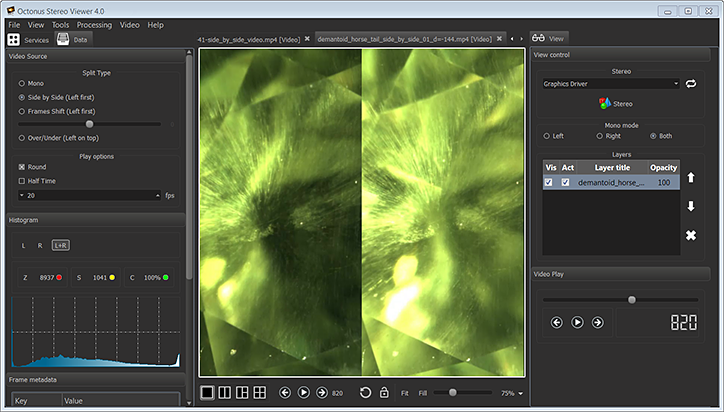Delete layer with the X icon

tap(690, 236)
